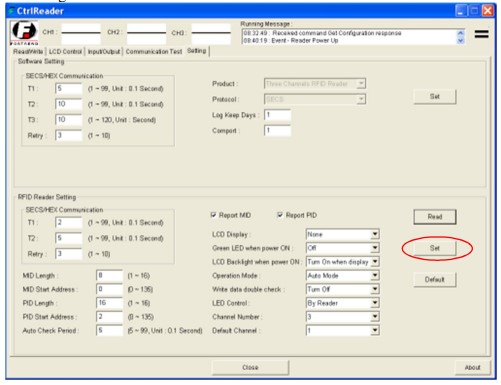Click Set button in Software Setting
The width and height of the screenshot is (501, 385).
[435, 97]
